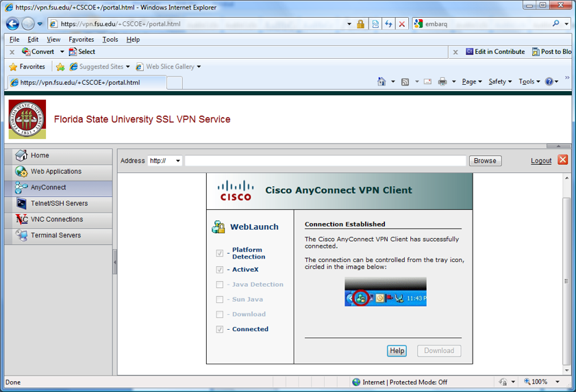Select the vpn.fsu.edu portal tab

pyautogui.click(x=87, y=83)
